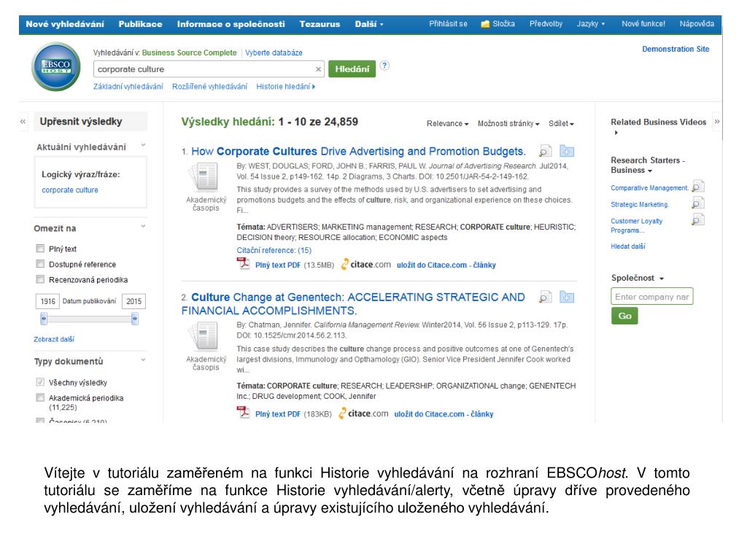Screen dimensions: 747x560
Task: Switch to Rozšířené vyhledávání
Action: point(209,86)
